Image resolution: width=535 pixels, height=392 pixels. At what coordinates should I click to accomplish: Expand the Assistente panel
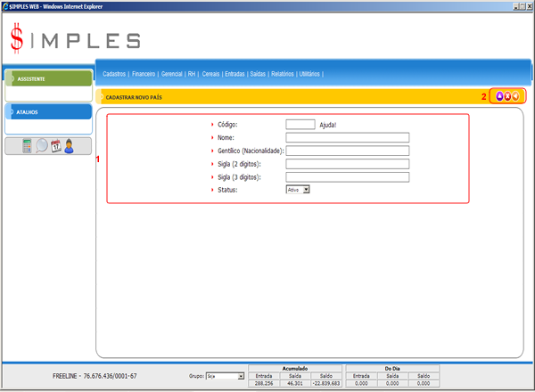click(x=47, y=78)
